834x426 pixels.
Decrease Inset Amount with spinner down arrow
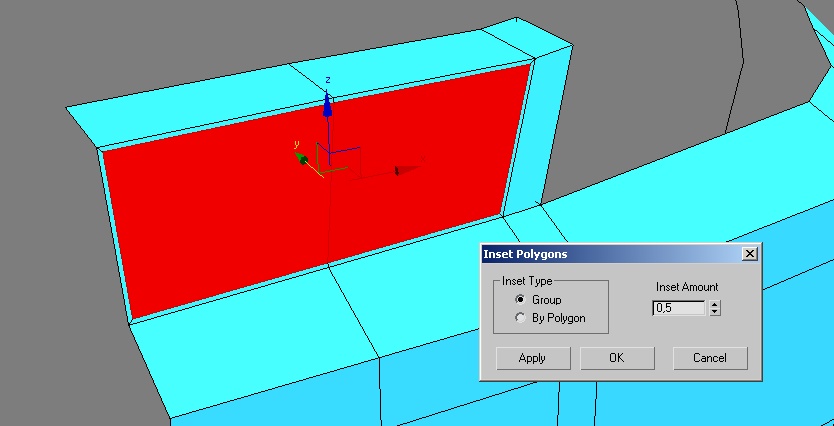pyautogui.click(x=715, y=312)
